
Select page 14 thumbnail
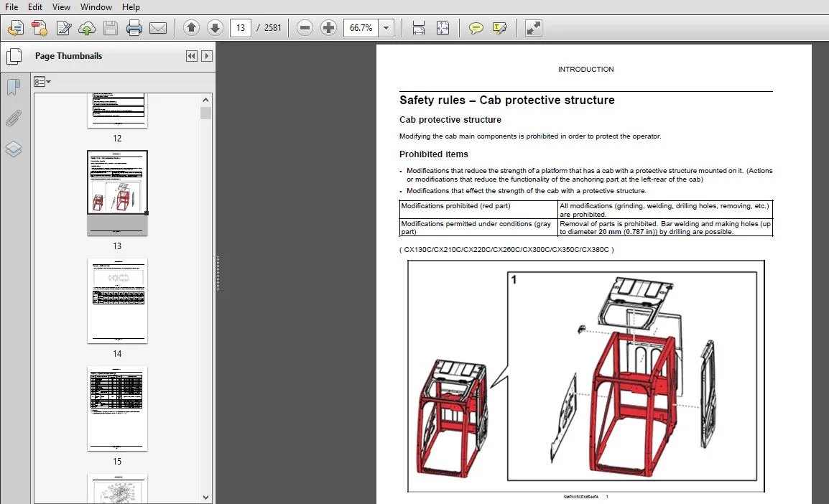(x=117, y=301)
